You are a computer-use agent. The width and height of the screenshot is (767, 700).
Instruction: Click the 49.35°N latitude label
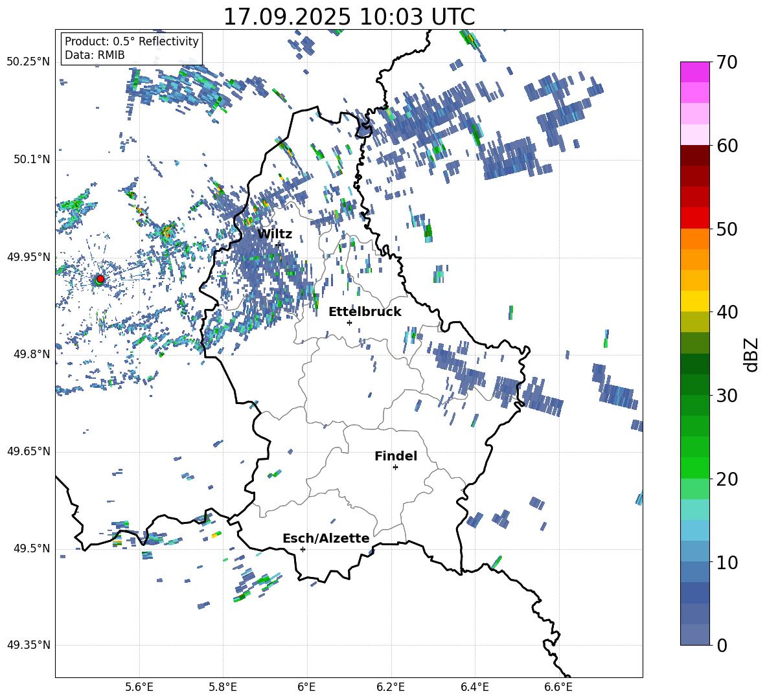(x=29, y=645)
